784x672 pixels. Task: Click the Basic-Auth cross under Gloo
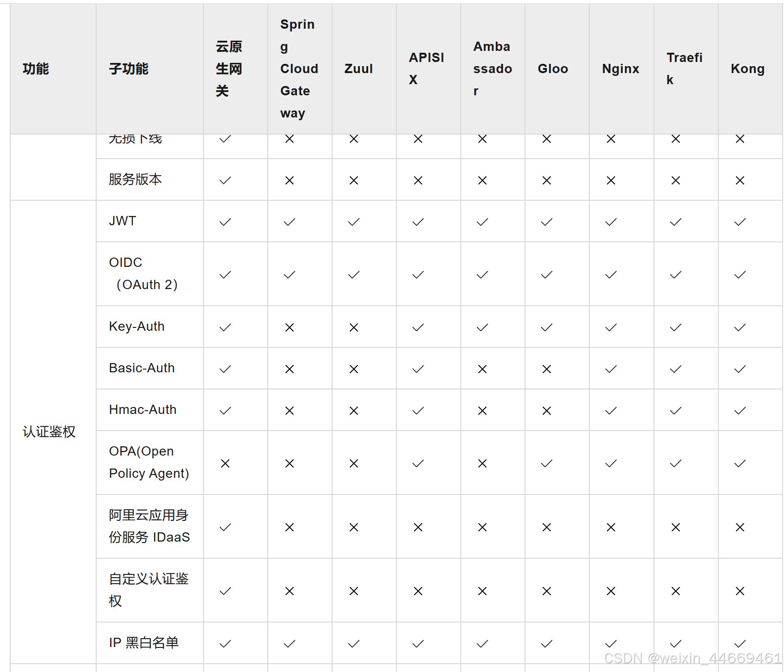point(547,369)
